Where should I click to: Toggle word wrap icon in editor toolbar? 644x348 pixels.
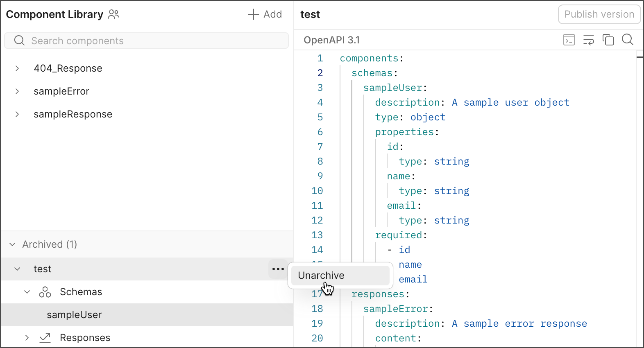(x=589, y=40)
